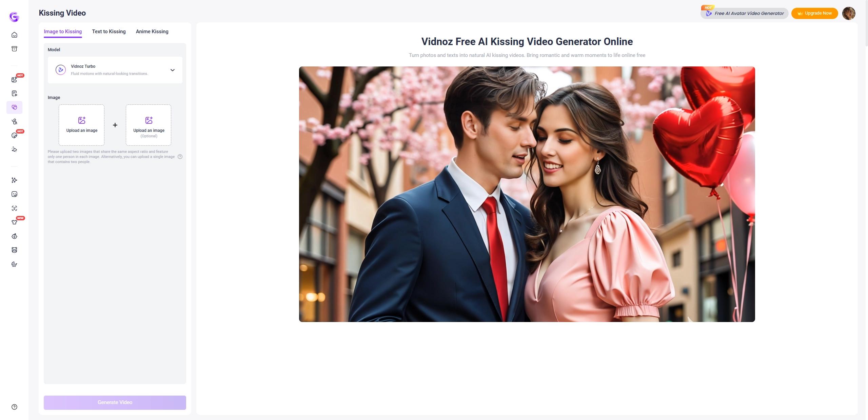The height and width of the screenshot is (420, 868).
Task: Open the archive box icon in sidebar
Action: [x=14, y=49]
